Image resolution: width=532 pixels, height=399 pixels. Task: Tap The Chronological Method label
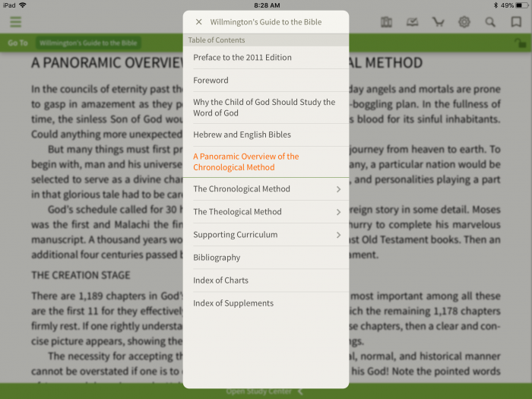(x=242, y=189)
